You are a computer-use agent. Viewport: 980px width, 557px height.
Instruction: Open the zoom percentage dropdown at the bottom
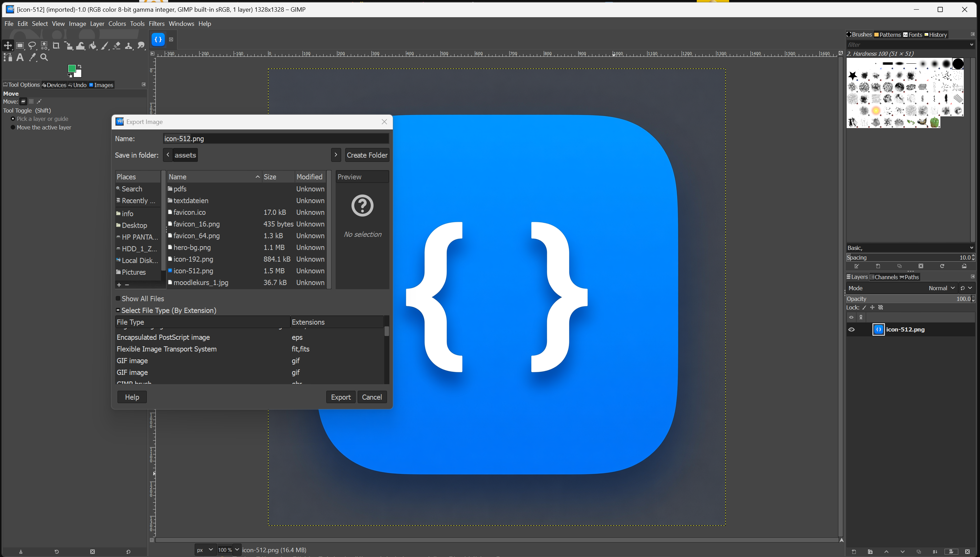237,550
